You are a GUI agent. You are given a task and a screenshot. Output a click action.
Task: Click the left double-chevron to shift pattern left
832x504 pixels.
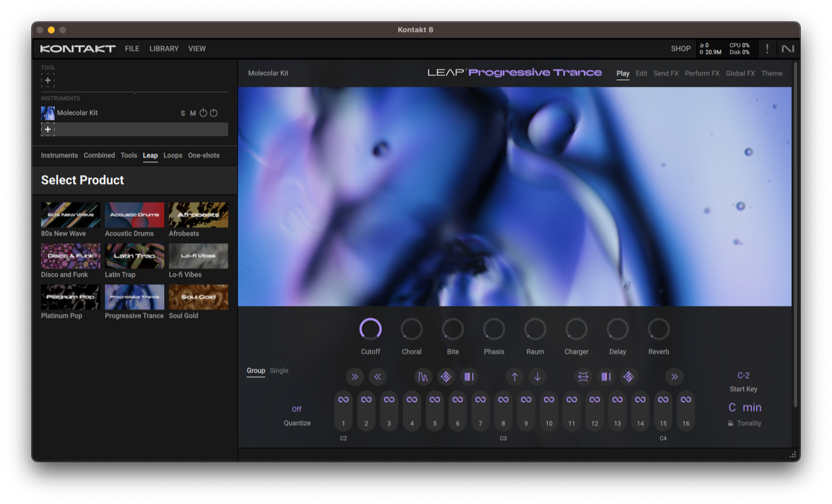[x=378, y=377]
